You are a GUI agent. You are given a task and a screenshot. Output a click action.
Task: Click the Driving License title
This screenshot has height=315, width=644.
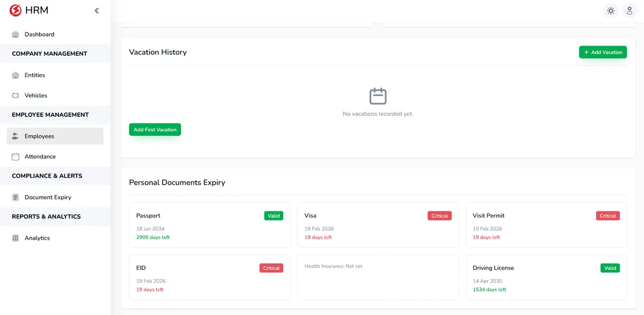[493, 268]
